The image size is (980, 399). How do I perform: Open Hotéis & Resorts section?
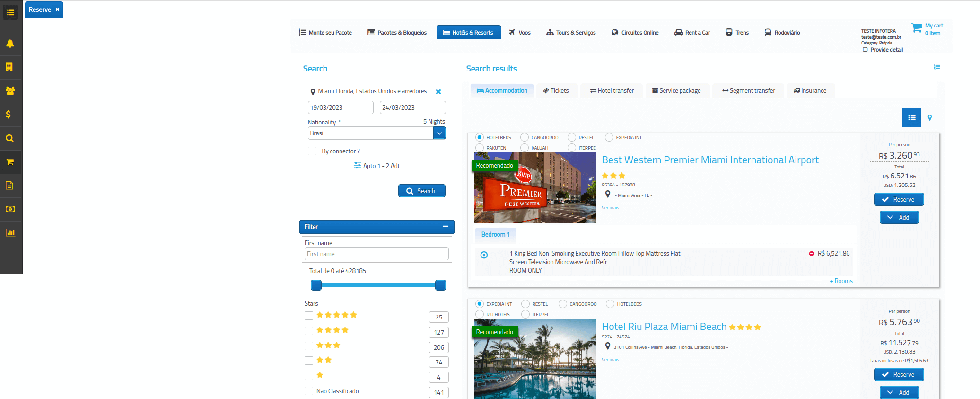[469, 33]
